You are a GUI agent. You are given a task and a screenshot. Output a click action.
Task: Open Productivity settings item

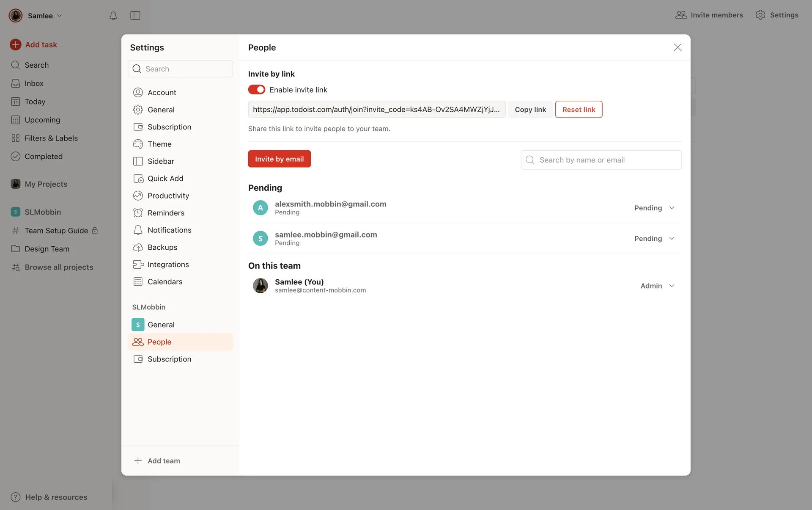click(168, 196)
